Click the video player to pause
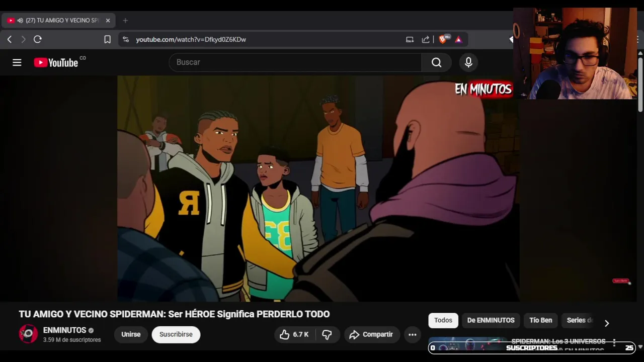The image size is (644, 362). click(x=318, y=189)
